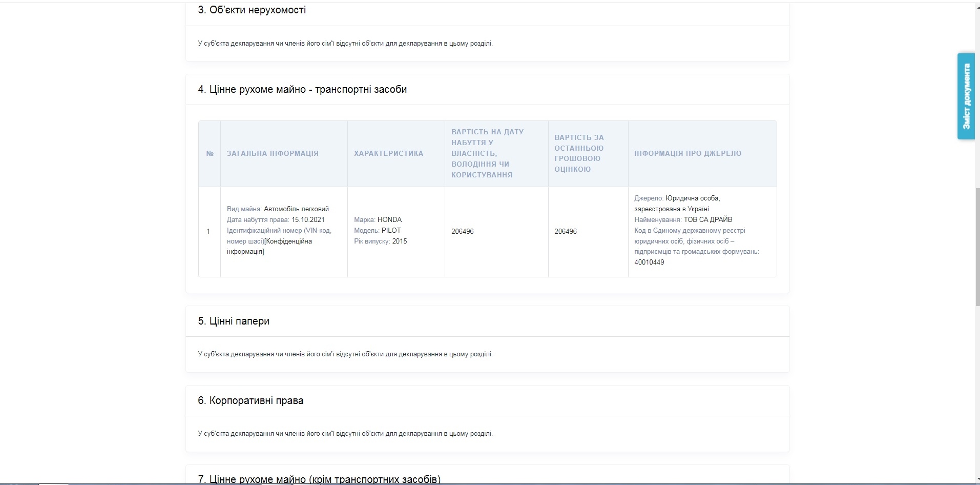Select the company name "ТОВ СА ДРАЙВ"

point(707,219)
